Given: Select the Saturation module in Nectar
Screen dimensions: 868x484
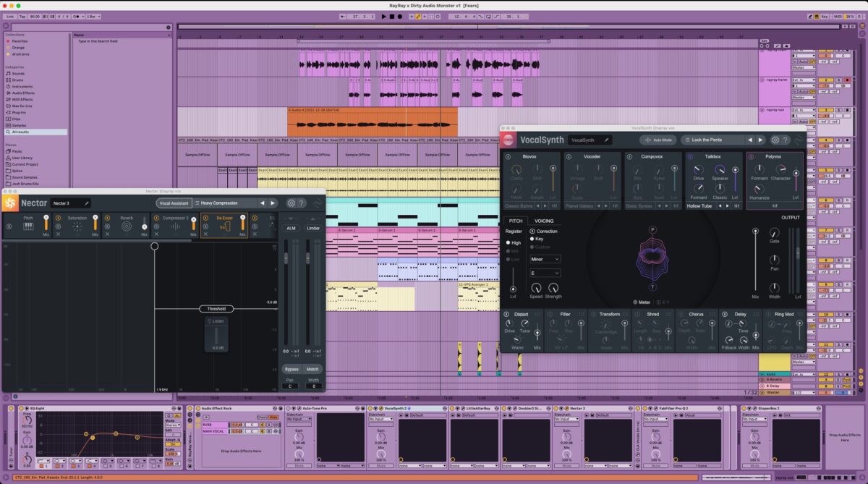Looking at the screenshot, I should tap(77, 226).
